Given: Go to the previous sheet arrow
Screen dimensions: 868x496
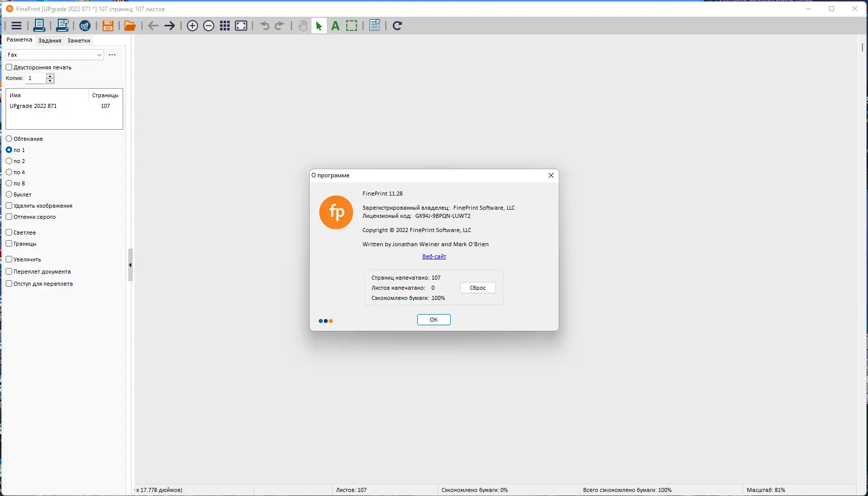Looking at the screenshot, I should pyautogui.click(x=153, y=26).
